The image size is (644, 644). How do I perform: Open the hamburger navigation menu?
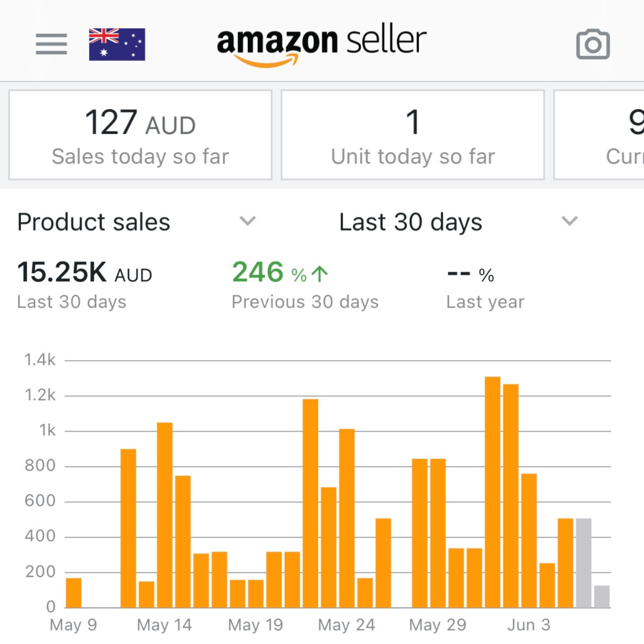tap(51, 44)
